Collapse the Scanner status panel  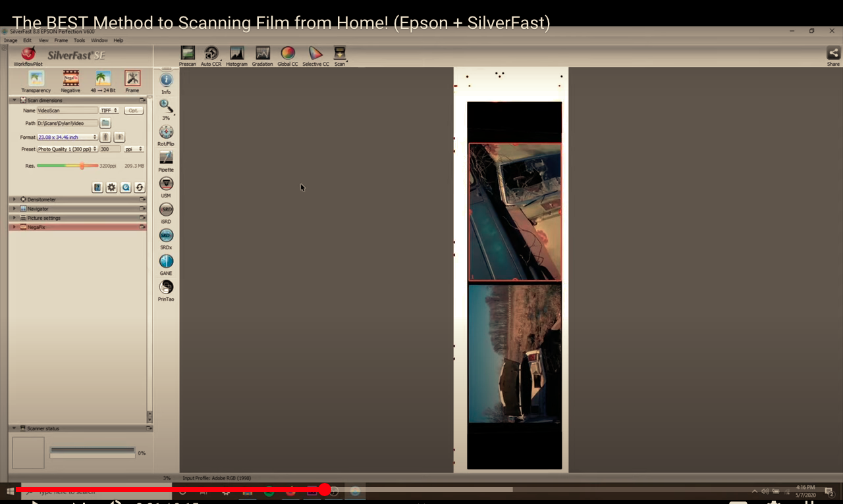pos(14,428)
